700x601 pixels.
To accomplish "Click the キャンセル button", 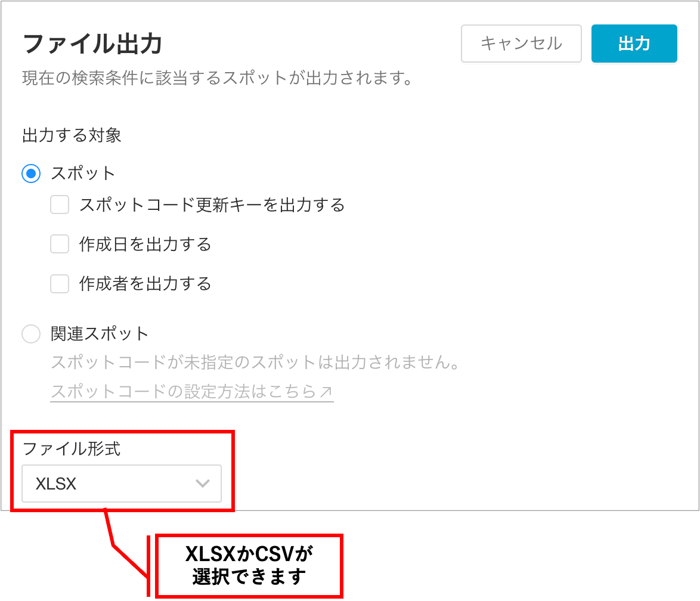I will 521,44.
